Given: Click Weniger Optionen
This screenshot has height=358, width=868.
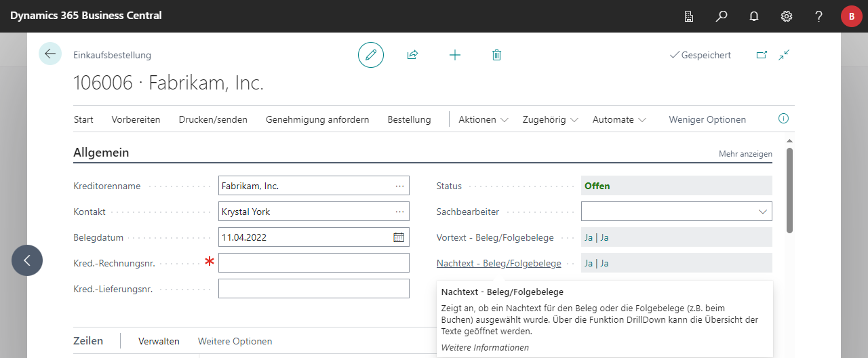Looking at the screenshot, I should pos(707,119).
